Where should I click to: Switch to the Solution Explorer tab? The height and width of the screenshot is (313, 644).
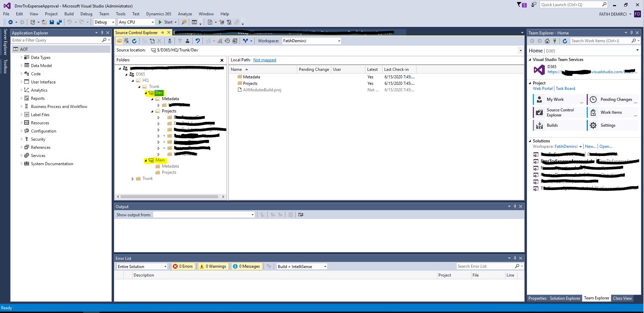(x=565, y=298)
